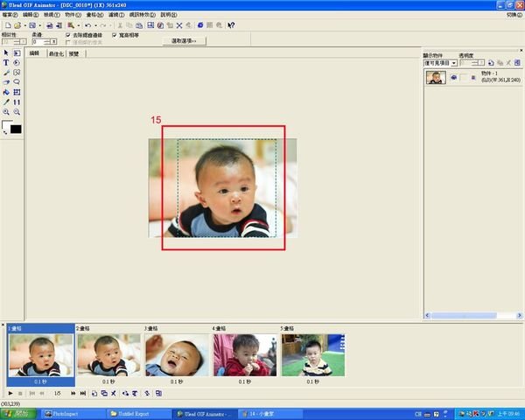Screen dimensions: 525x420
Task: Select frame 2 thumbnail in frame panel
Action: pos(108,355)
